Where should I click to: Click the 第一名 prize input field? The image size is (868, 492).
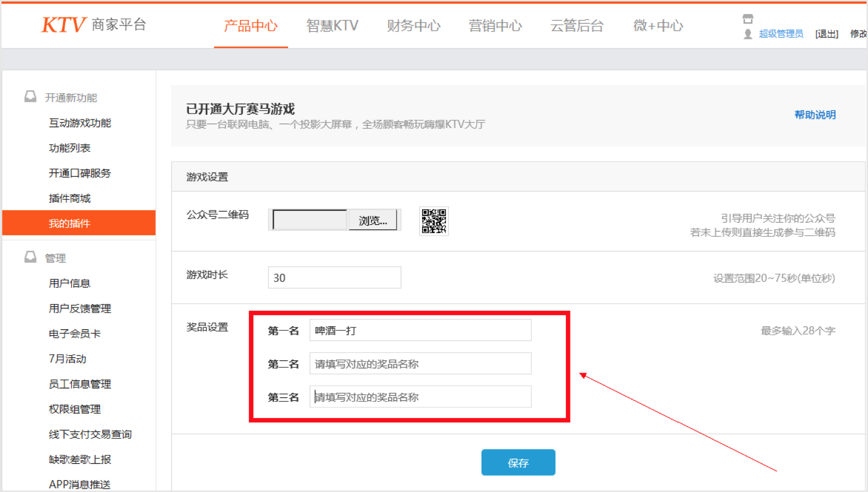click(420, 330)
